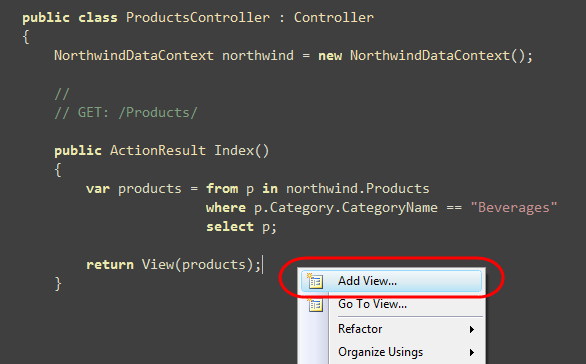Click the select p; line
Screen dimensions: 586x364
click(241, 227)
